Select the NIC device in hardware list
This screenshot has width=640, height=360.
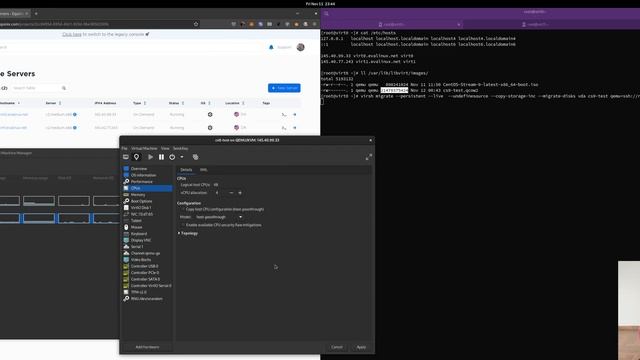[x=147, y=214]
